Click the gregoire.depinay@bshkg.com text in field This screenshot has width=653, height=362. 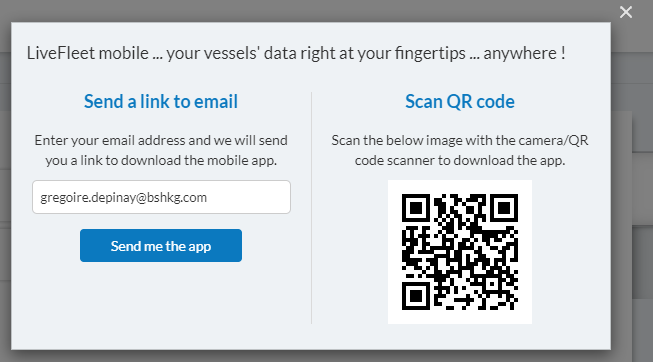pyautogui.click(x=123, y=197)
